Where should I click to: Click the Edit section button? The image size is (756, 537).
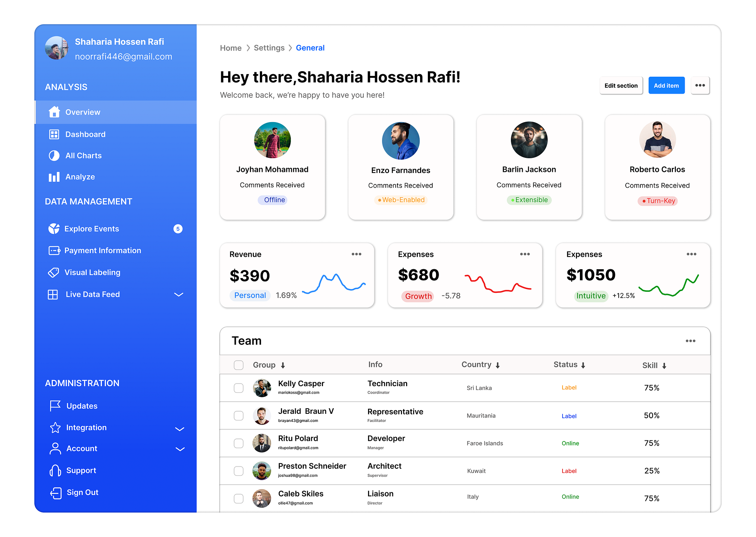click(621, 86)
